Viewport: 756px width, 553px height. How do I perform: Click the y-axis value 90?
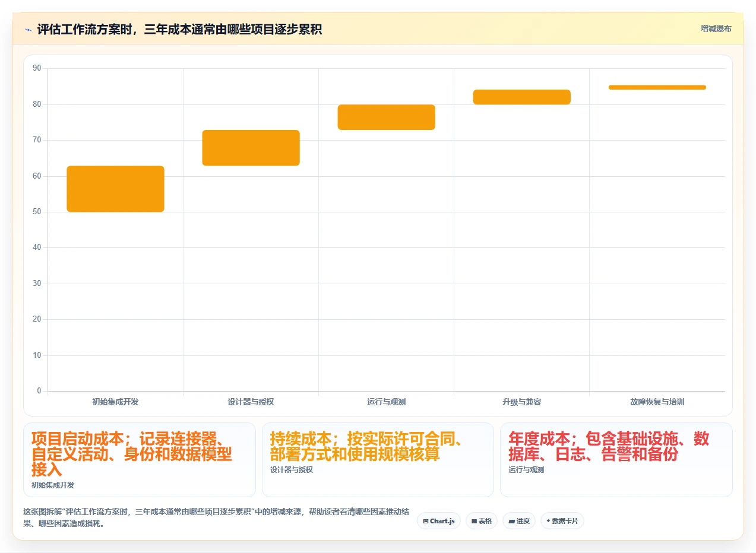[37, 68]
